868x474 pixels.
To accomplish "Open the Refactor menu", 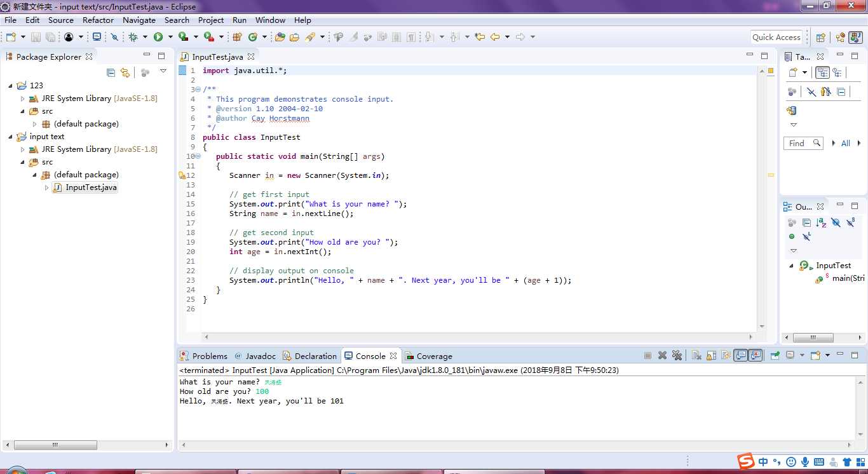I will pos(98,20).
